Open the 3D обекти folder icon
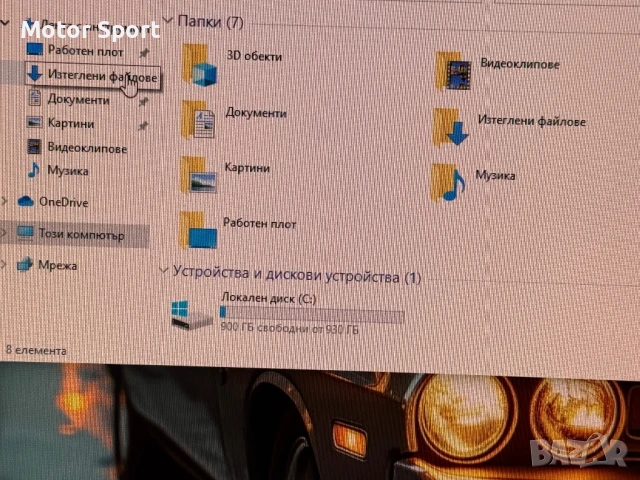The height and width of the screenshot is (480, 640). click(200, 64)
